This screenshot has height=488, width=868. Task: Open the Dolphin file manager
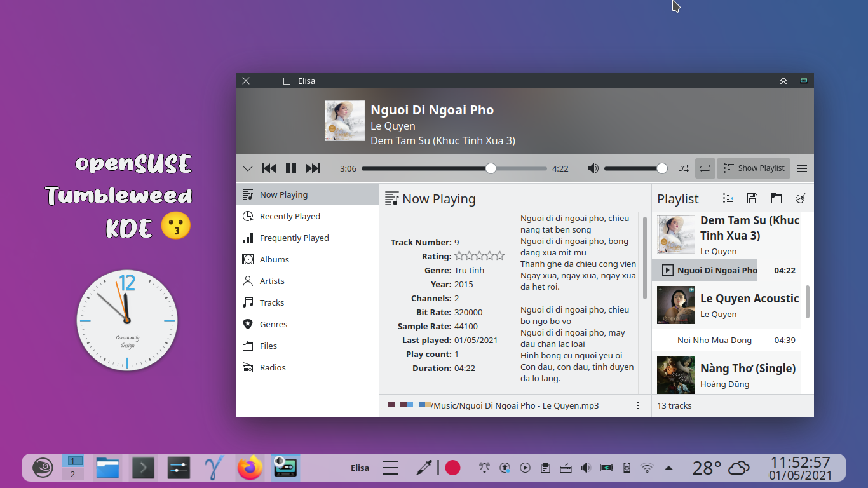(108, 468)
